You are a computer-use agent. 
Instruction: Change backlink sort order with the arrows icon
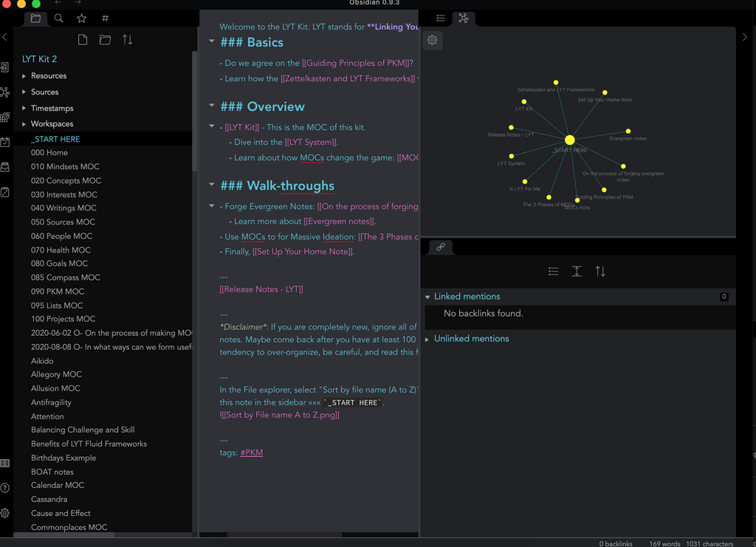pos(600,271)
